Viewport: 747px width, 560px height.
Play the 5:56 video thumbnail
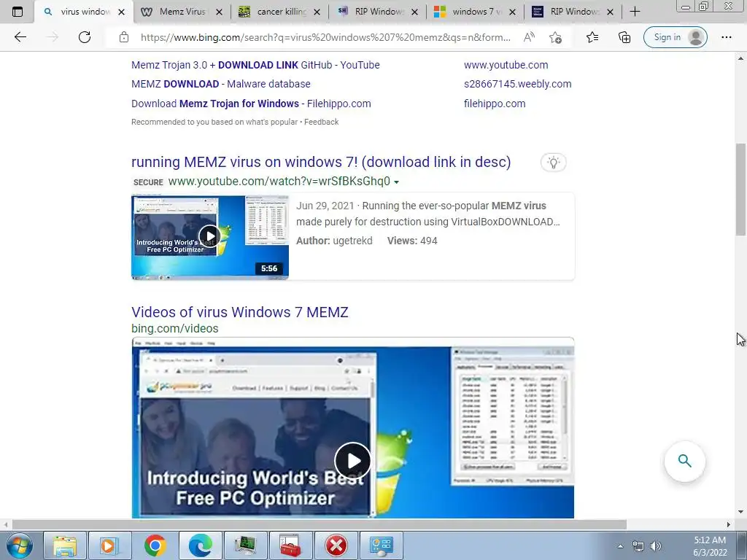pyautogui.click(x=210, y=237)
